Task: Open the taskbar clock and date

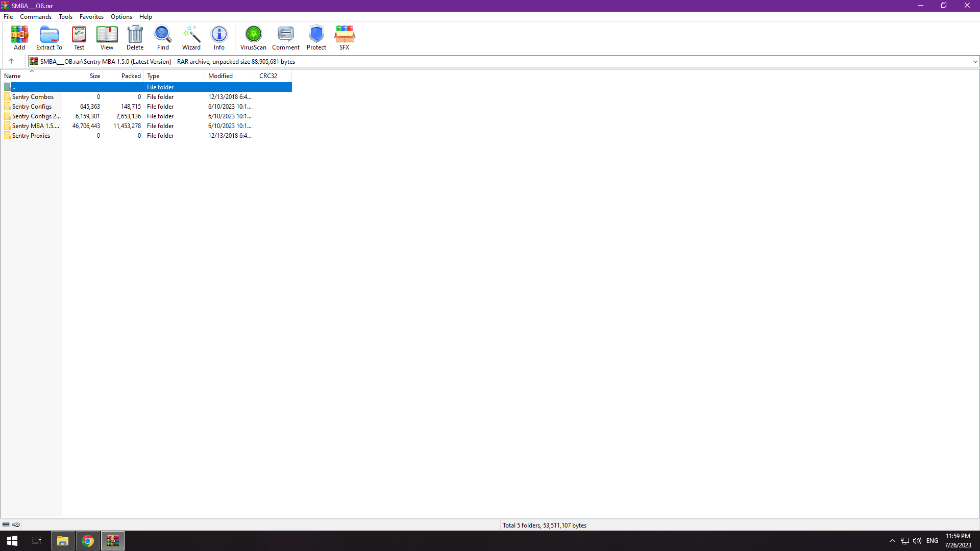Action: [x=958, y=541]
